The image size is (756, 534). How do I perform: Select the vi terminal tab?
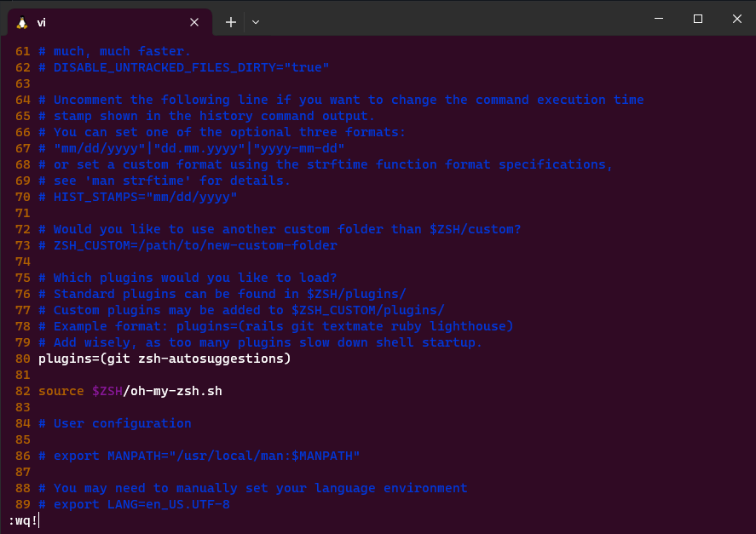click(x=110, y=23)
